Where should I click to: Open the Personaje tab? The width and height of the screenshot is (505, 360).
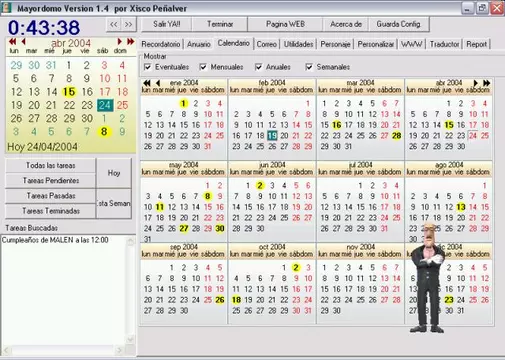(335, 44)
